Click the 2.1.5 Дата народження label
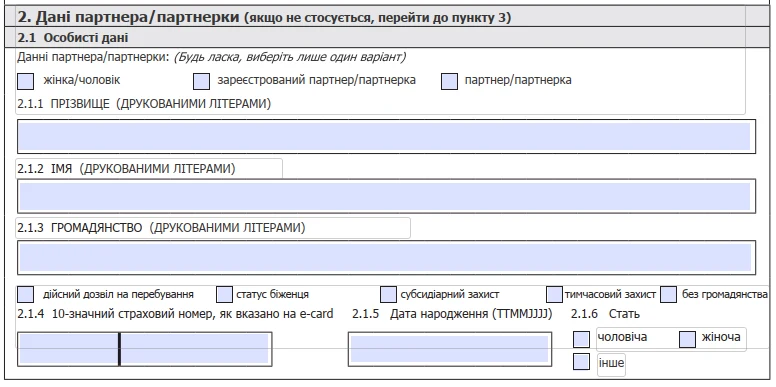The width and height of the screenshot is (776, 387). (x=452, y=314)
